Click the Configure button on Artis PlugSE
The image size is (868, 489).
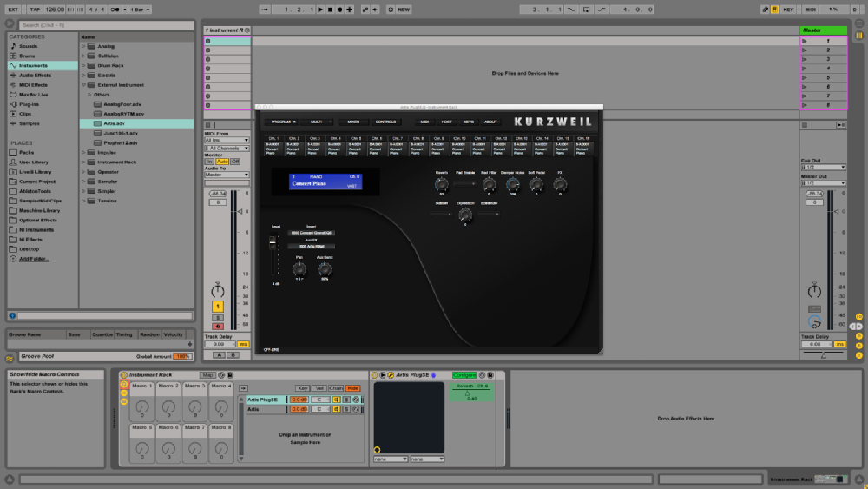[464, 375]
